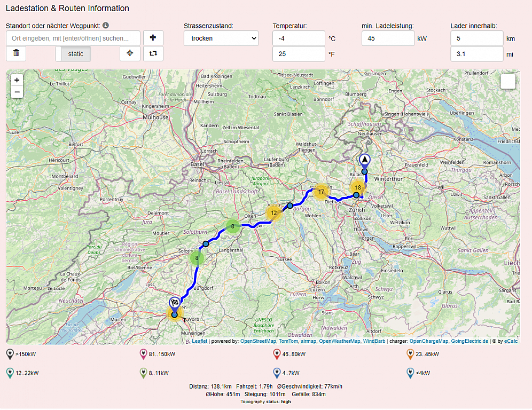Expand the charger cluster labeled 18

(x=357, y=187)
